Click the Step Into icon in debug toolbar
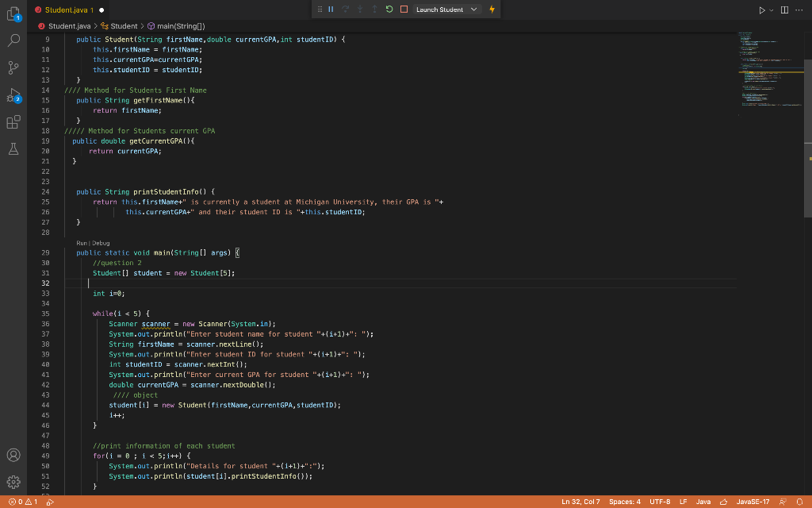Viewport: 812px width, 508px height. (x=361, y=9)
